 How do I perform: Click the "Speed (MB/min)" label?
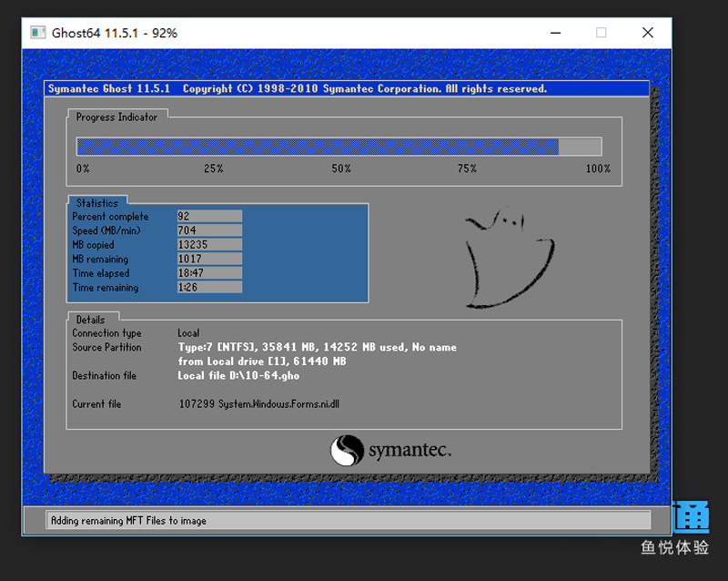106,230
